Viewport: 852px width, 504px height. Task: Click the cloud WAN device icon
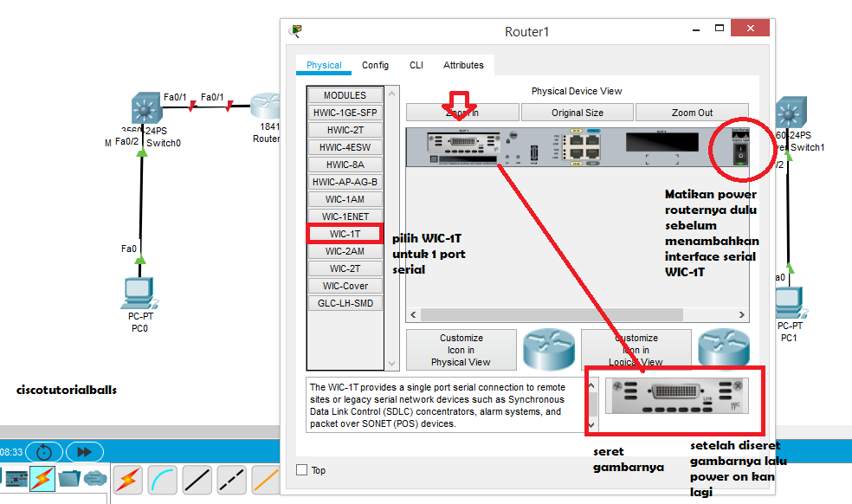pos(94,476)
